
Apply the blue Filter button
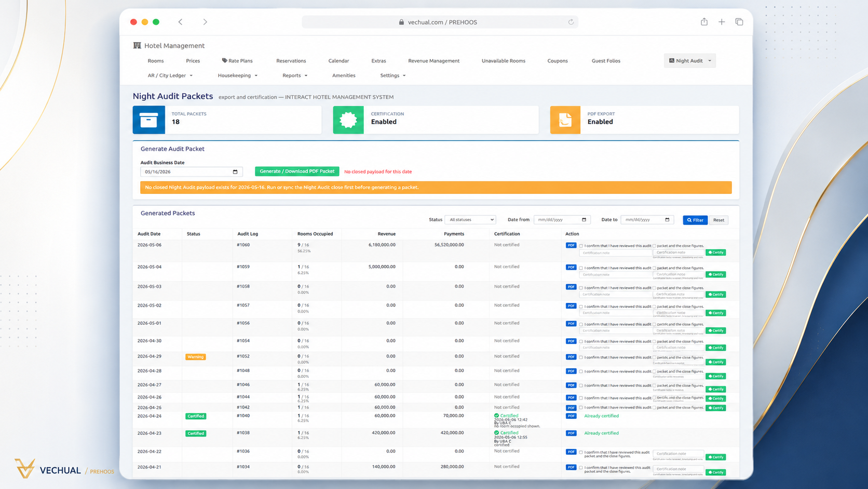pyautogui.click(x=695, y=220)
